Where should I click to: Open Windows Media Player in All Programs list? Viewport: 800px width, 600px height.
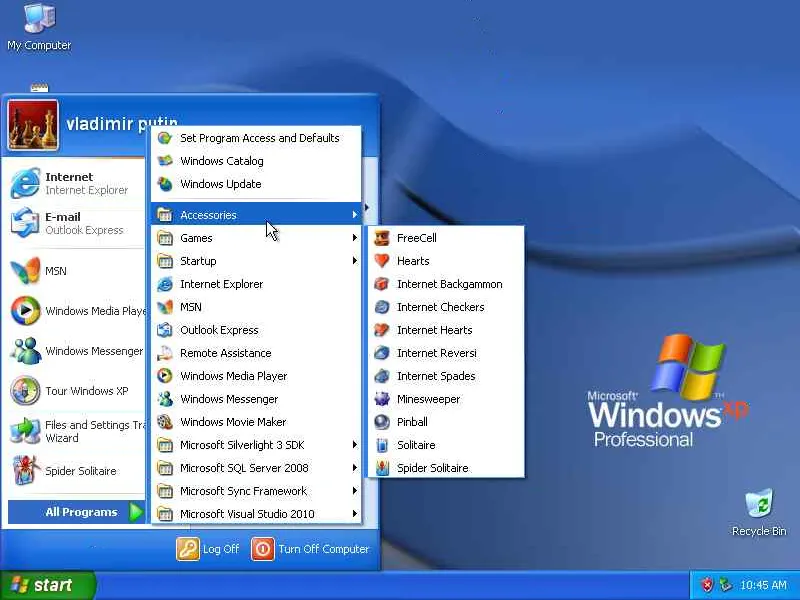(x=256, y=376)
